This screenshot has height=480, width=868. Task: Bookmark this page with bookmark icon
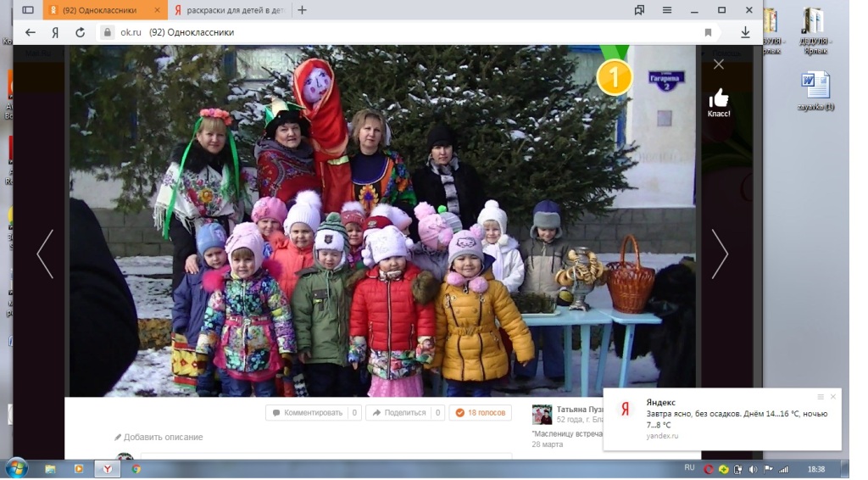point(708,32)
